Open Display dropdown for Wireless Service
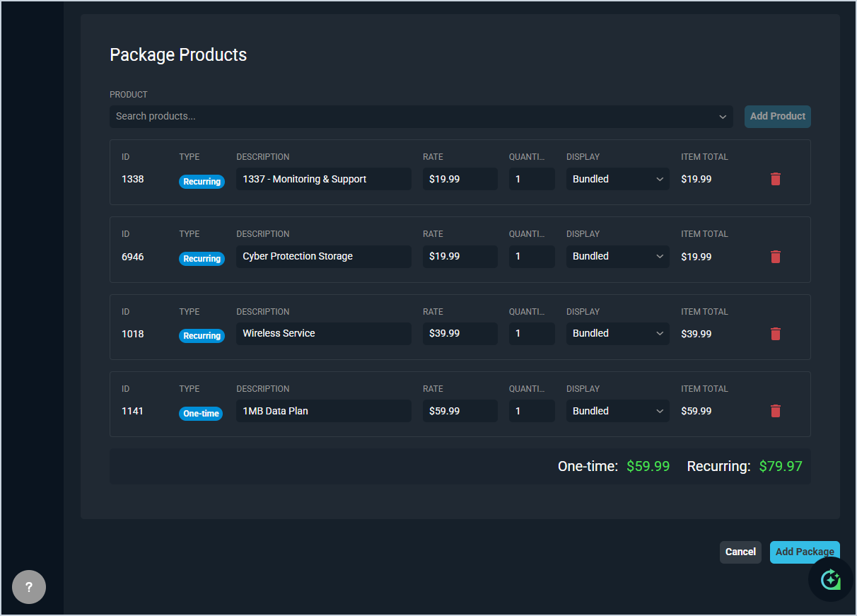Viewport: 857px width, 616px height. (617, 334)
